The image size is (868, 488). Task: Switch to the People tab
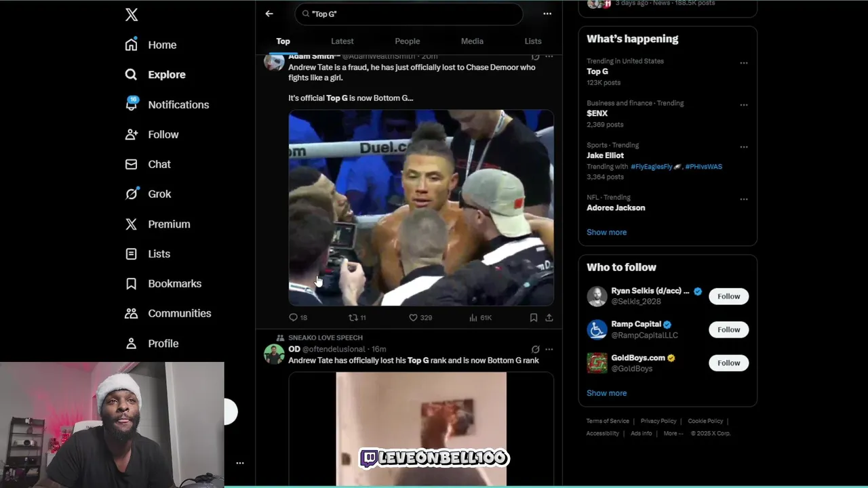[x=408, y=41]
